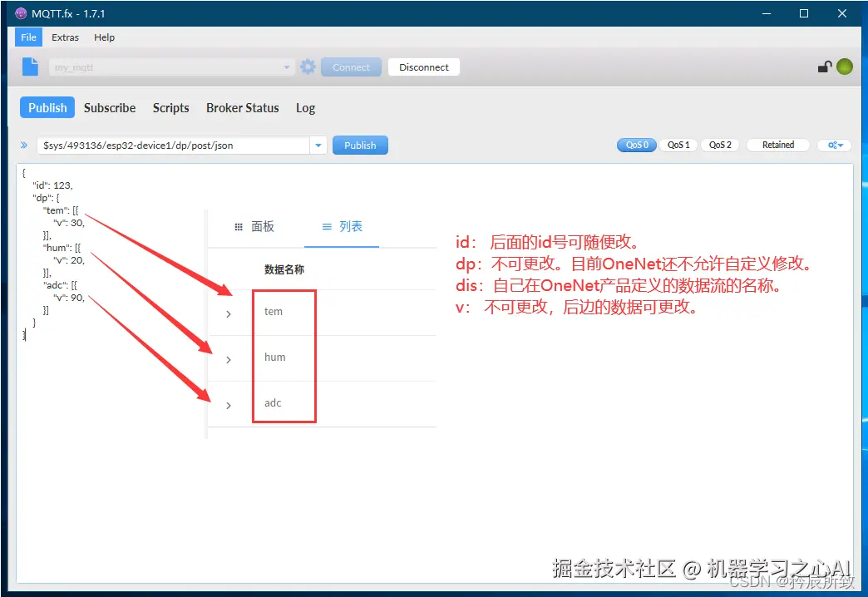Select QoS 1 level
868x597 pixels.
point(678,146)
